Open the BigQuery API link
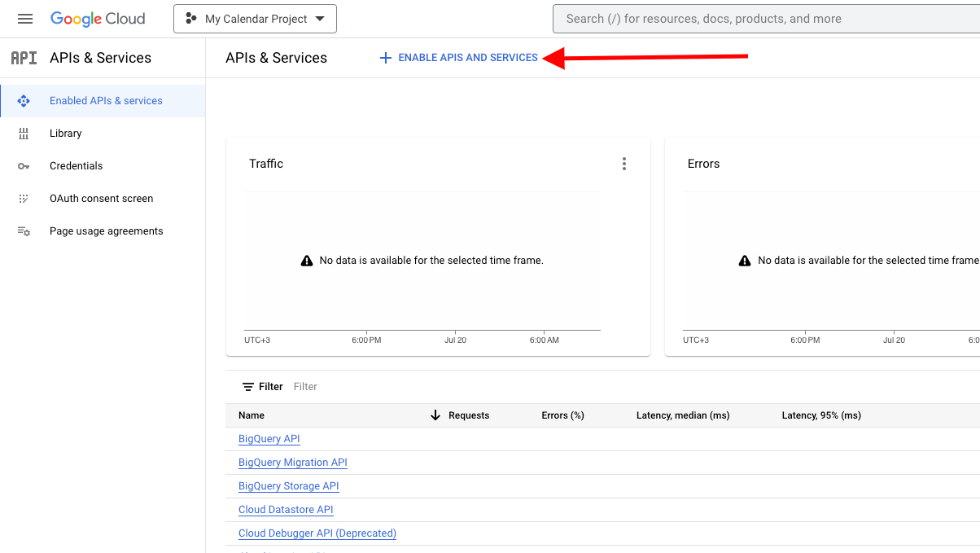Image resolution: width=980 pixels, height=553 pixels. tap(269, 439)
